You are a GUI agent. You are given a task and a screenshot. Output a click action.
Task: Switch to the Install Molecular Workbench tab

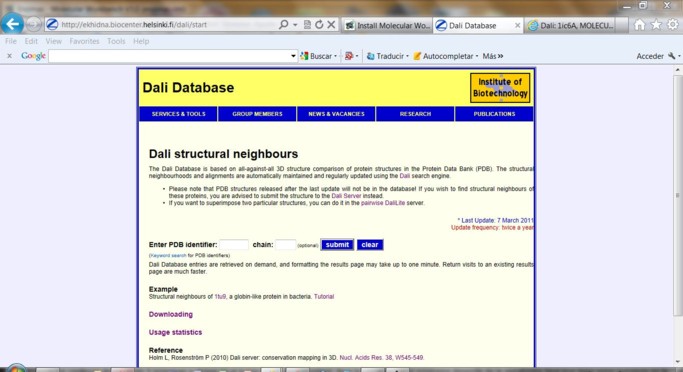pyautogui.click(x=387, y=25)
